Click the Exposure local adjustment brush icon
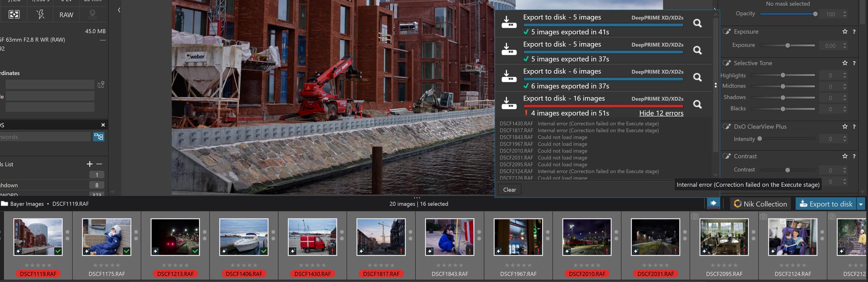868x282 pixels. pos(726,32)
